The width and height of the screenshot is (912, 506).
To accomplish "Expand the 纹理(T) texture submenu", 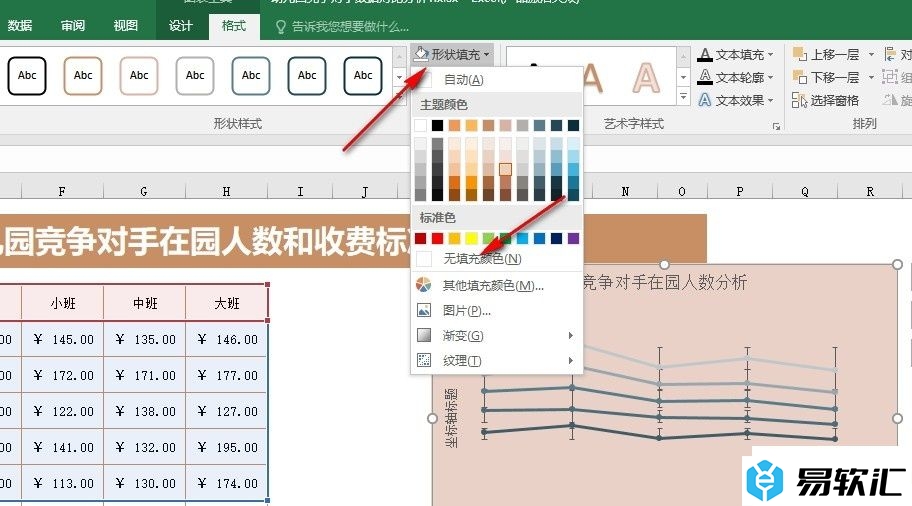I will pos(496,361).
